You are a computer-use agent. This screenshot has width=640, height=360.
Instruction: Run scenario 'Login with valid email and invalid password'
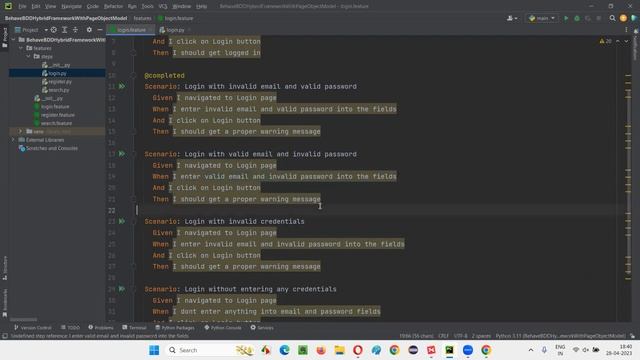click(122, 154)
